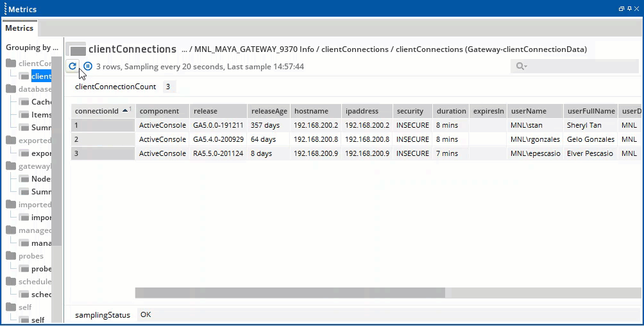
Task: Open the managed folder in tree
Action: click(29, 230)
